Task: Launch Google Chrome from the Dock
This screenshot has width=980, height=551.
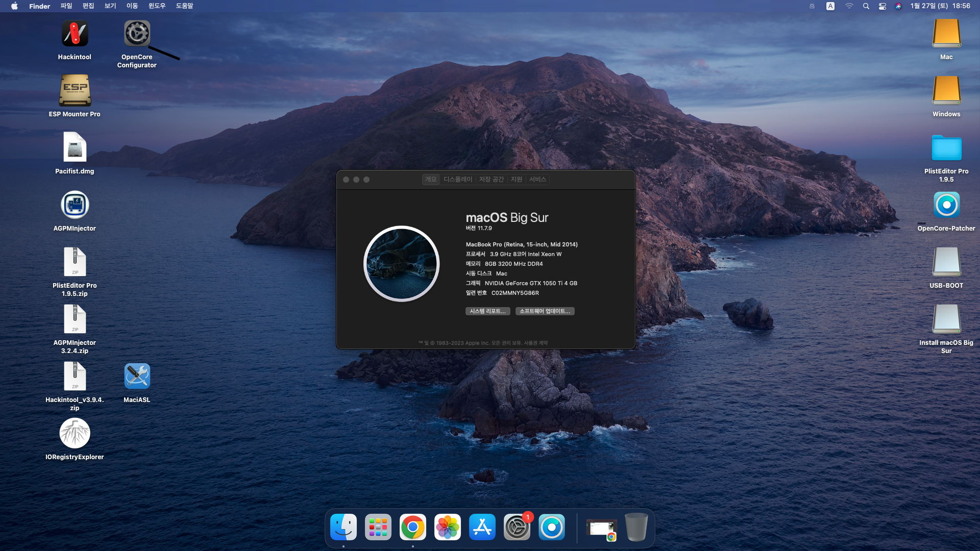Action: coord(413,527)
